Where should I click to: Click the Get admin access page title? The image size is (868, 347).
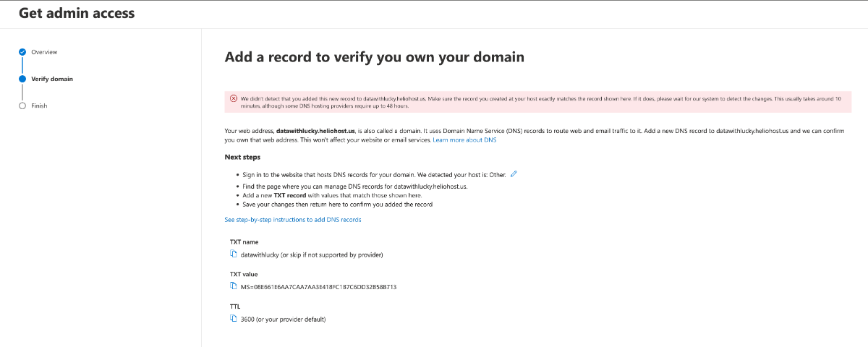click(x=77, y=13)
